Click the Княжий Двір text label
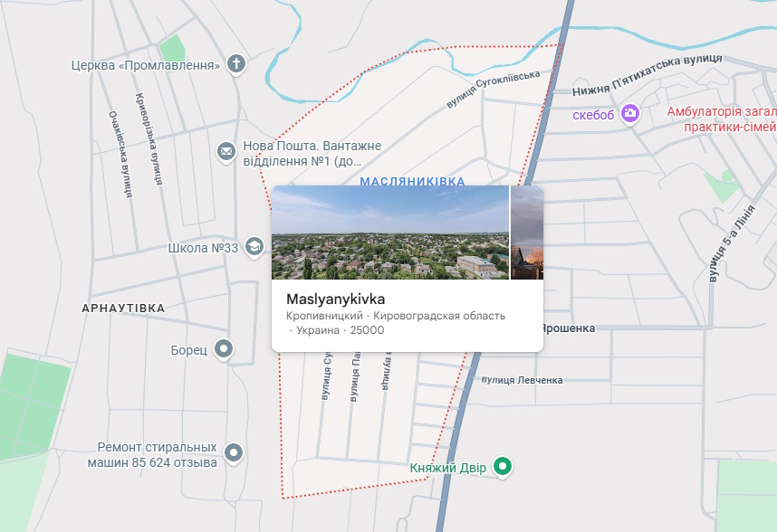Screen dimensions: 777x532 tap(448, 468)
